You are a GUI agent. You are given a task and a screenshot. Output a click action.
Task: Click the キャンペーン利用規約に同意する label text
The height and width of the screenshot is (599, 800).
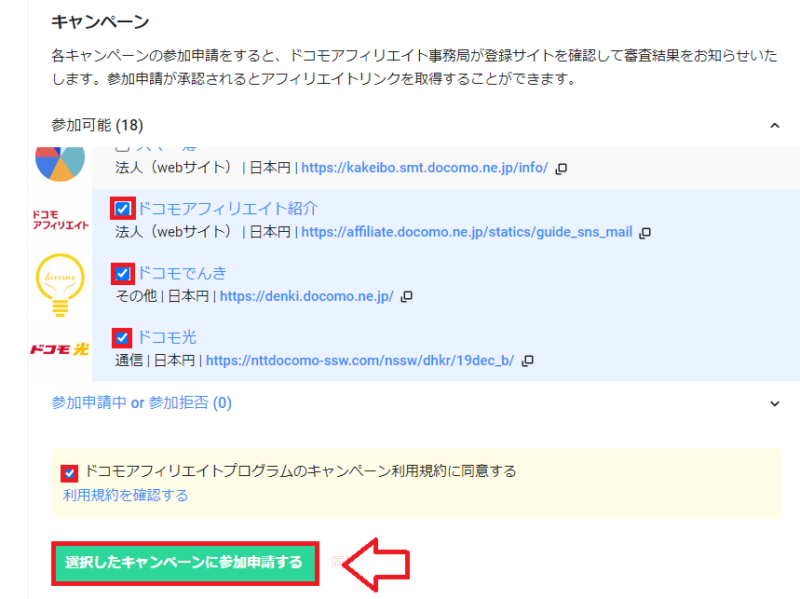tap(301, 471)
